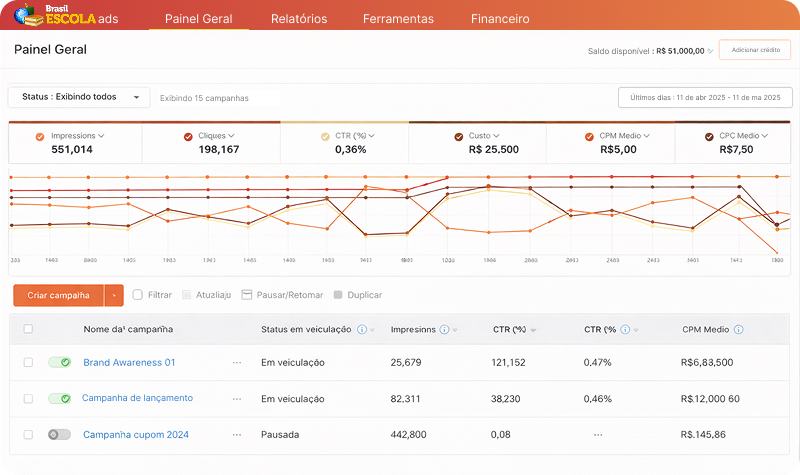Check the select-all campaigns header checkbox
This screenshot has width=800, height=475.
pos(28,329)
